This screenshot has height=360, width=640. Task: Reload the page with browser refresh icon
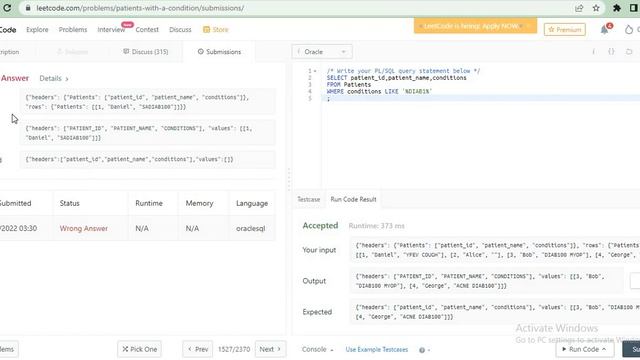tap(7, 8)
